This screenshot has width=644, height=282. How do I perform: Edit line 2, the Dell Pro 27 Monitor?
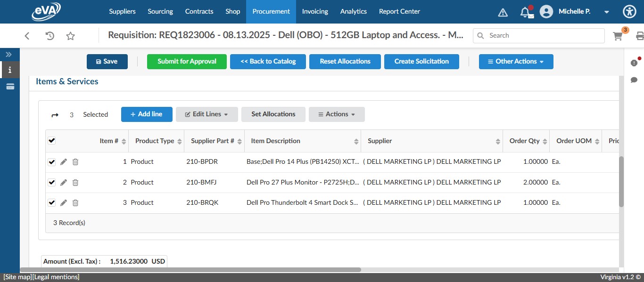(x=64, y=182)
